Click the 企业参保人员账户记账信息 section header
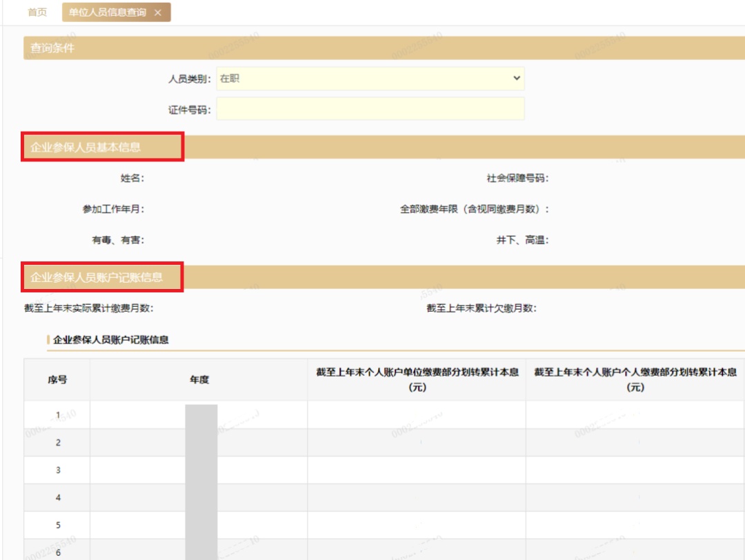The image size is (745, 560). [x=384, y=277]
